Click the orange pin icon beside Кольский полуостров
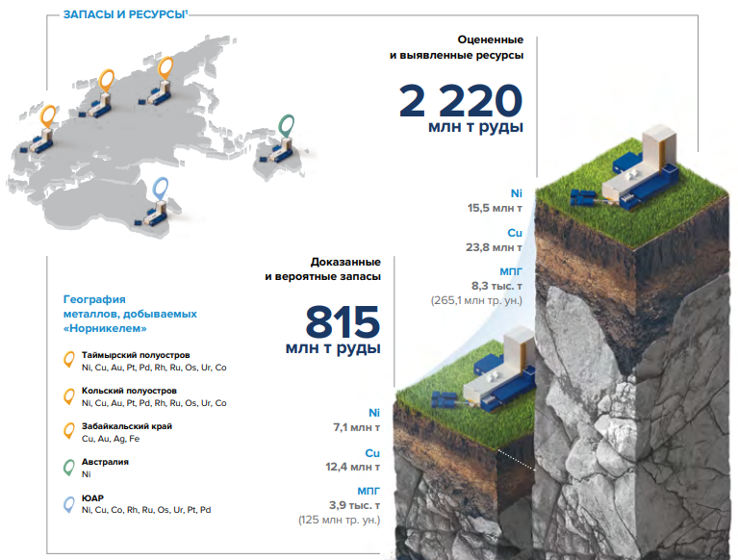Image resolution: width=738 pixels, height=560 pixels. coord(69,396)
